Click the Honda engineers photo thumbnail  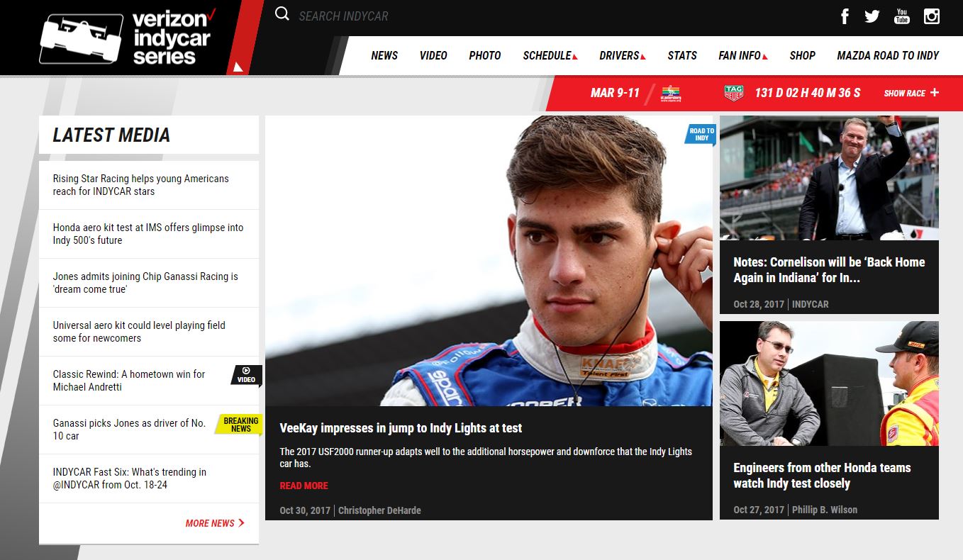coord(829,383)
